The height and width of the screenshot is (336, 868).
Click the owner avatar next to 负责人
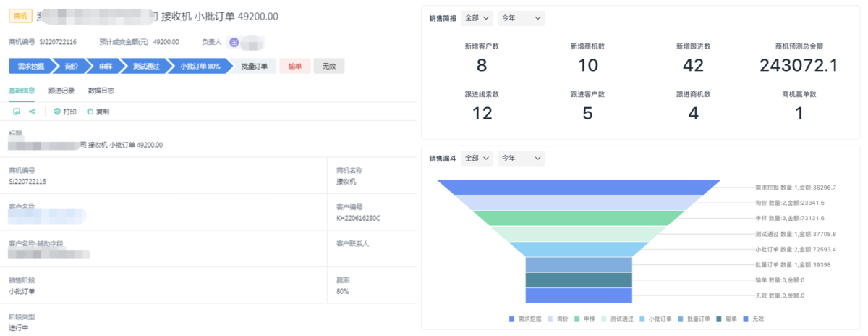pyautogui.click(x=234, y=42)
